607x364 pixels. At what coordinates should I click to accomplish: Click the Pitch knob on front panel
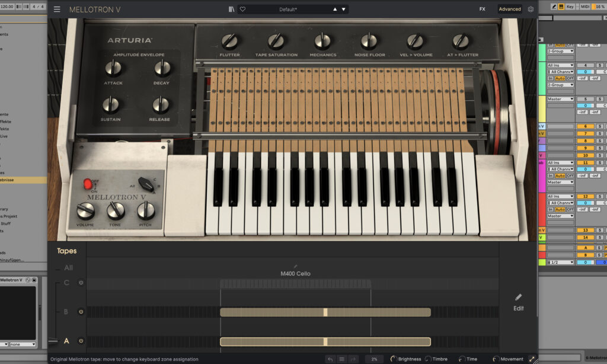click(x=146, y=211)
